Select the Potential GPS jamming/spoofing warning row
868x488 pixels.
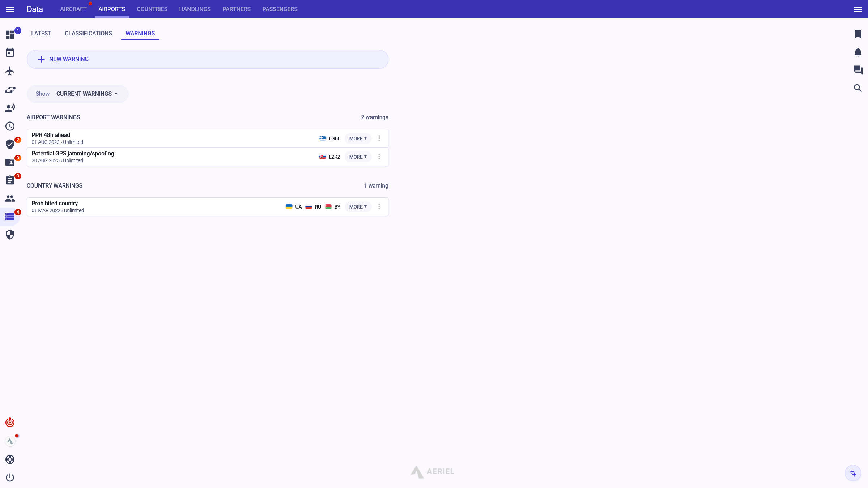163,157
